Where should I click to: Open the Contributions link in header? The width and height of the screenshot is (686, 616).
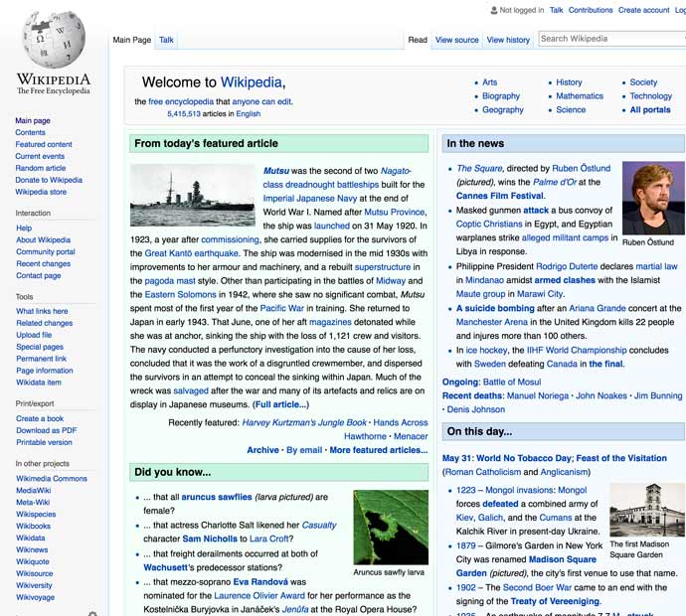pos(591,10)
